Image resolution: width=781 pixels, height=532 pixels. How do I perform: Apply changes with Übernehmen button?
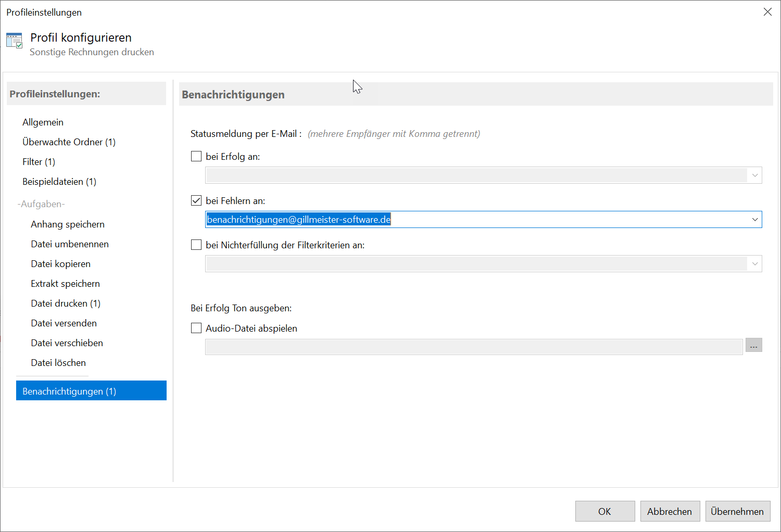click(737, 511)
